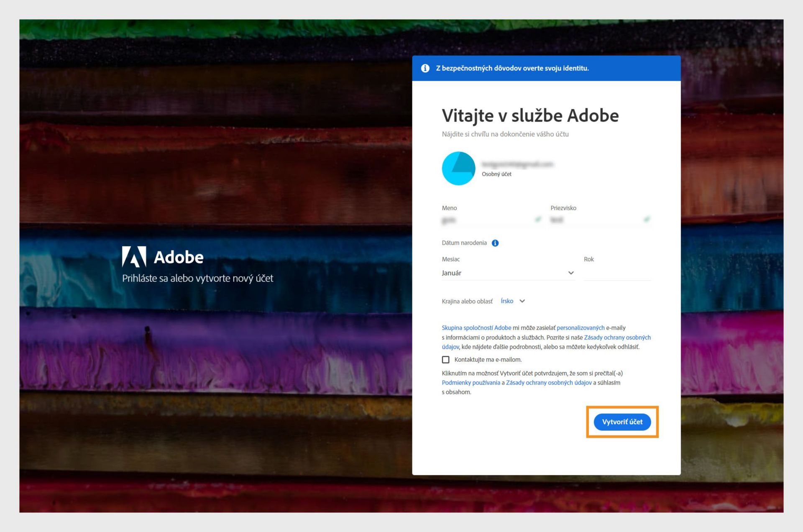Click the Vitajte v službe Adobe heading
The image size is (803, 532).
click(530, 115)
